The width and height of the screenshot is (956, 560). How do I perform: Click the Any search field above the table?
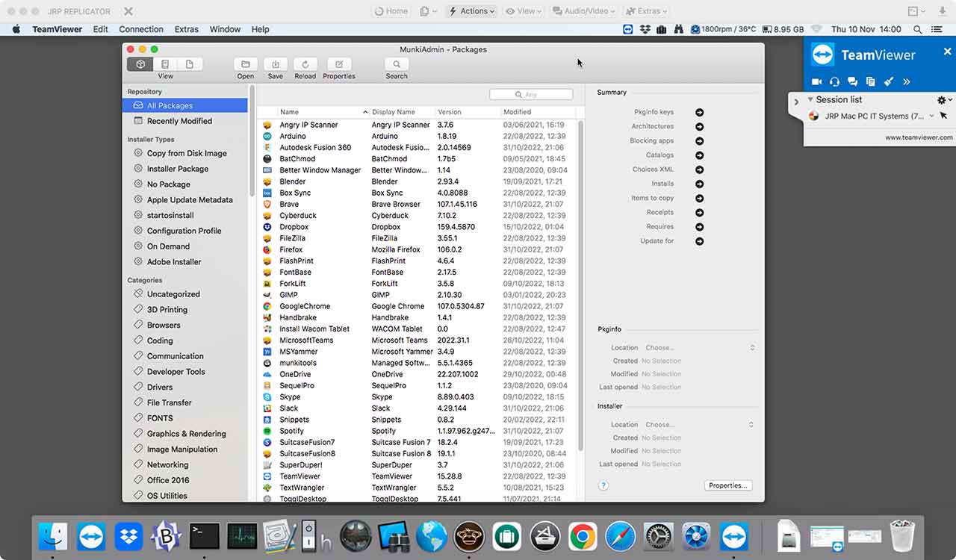pos(531,95)
